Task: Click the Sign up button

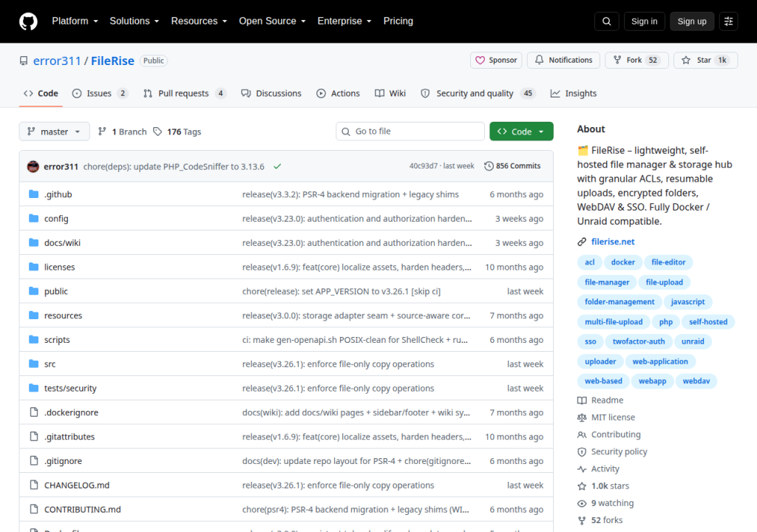Action: (692, 21)
